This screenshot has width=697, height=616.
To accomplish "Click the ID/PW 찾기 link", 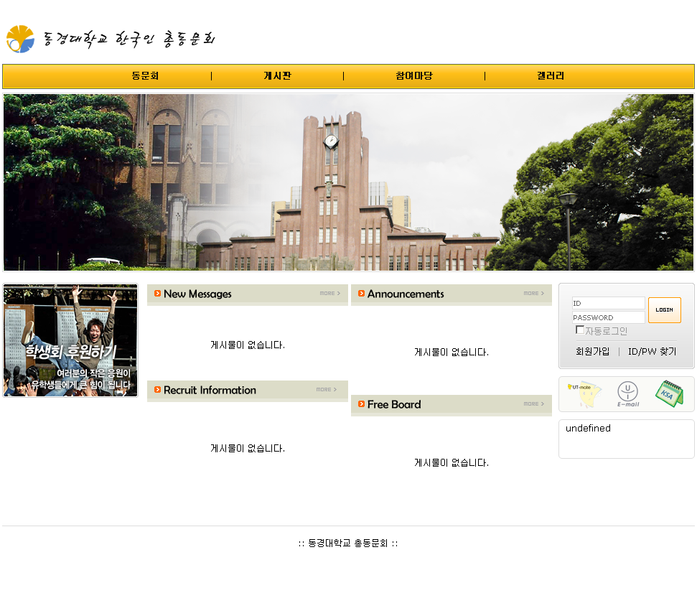I will (652, 352).
